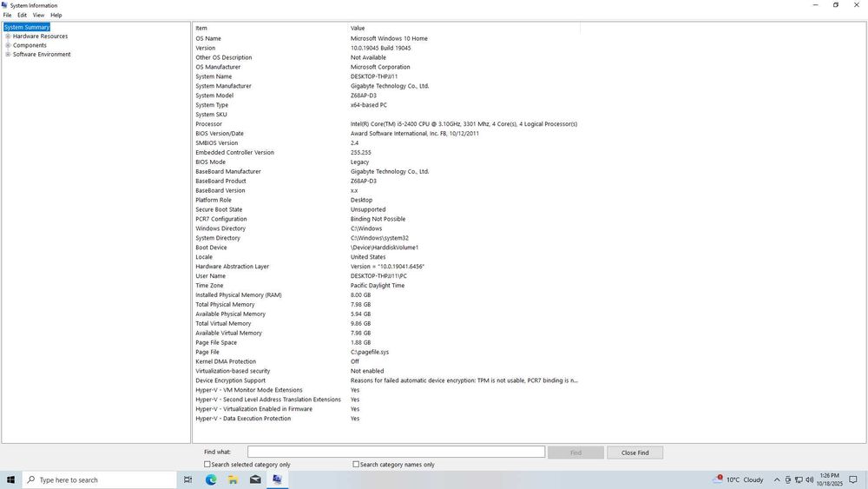Select the BIOS Mode row label
This screenshot has height=489, width=868.
(210, 162)
